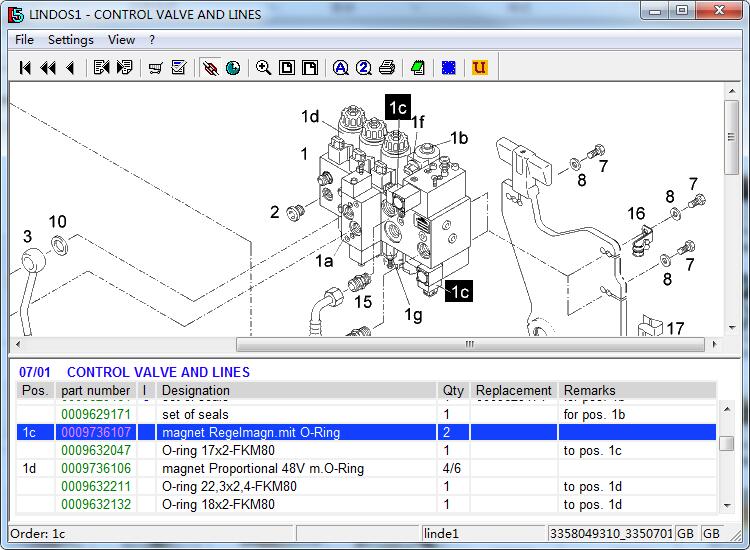Click the previous parts list page icon
The image size is (750, 550).
[101, 67]
